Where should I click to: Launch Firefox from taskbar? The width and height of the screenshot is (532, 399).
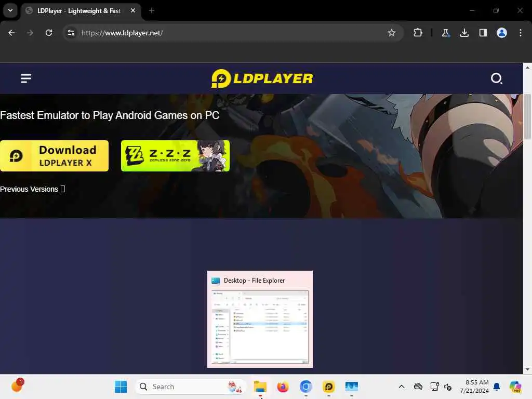tap(283, 387)
